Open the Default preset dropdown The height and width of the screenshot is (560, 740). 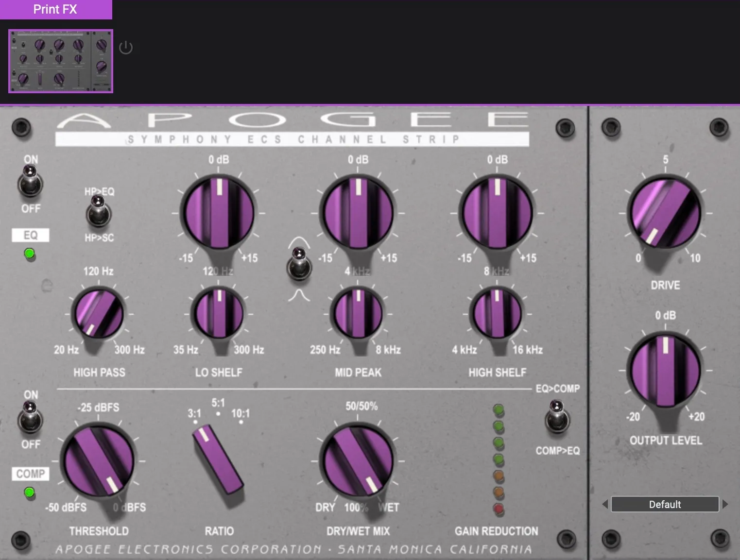(x=665, y=504)
